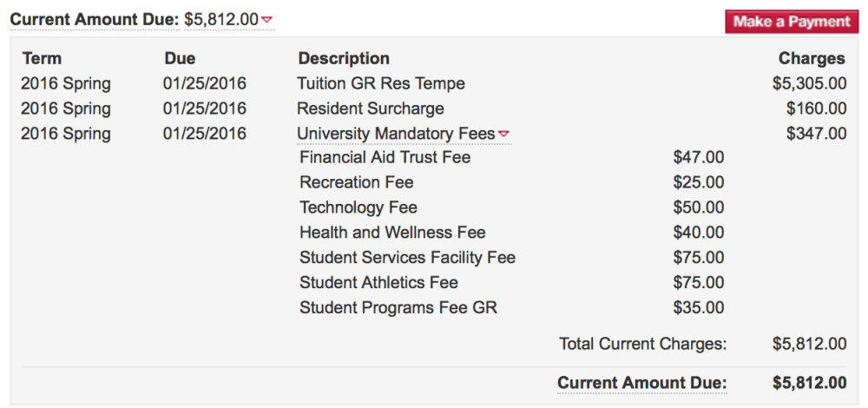Viewport: 868px width, 408px height.
Task: Click the Charges column header
Action: point(812,58)
